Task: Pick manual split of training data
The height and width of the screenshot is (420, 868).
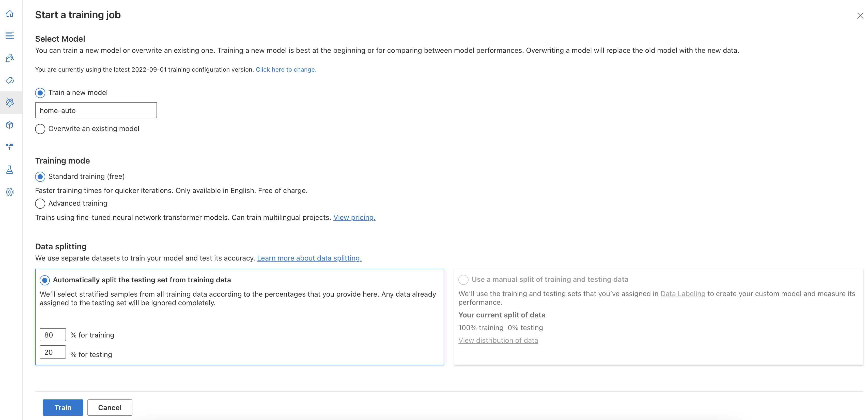Action: click(x=463, y=280)
